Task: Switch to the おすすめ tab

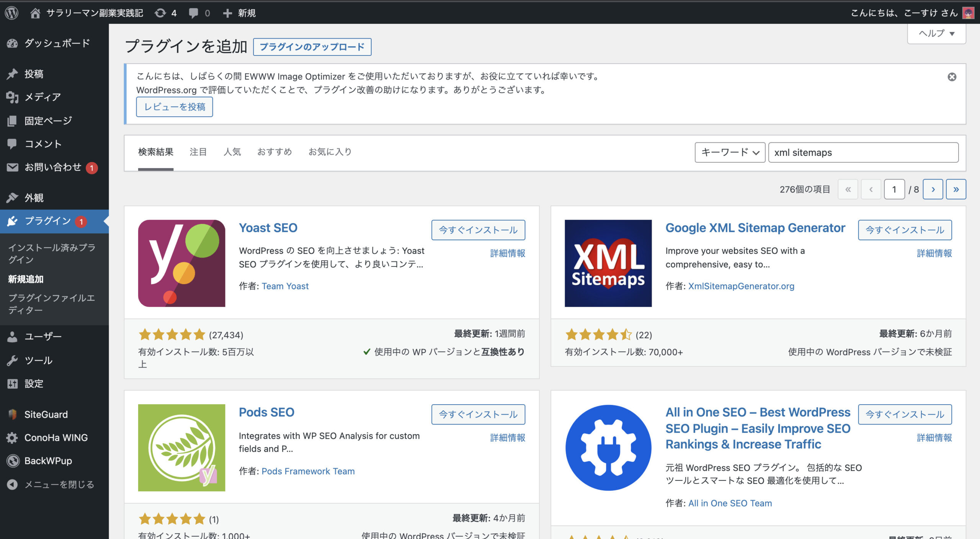Action: click(x=274, y=152)
